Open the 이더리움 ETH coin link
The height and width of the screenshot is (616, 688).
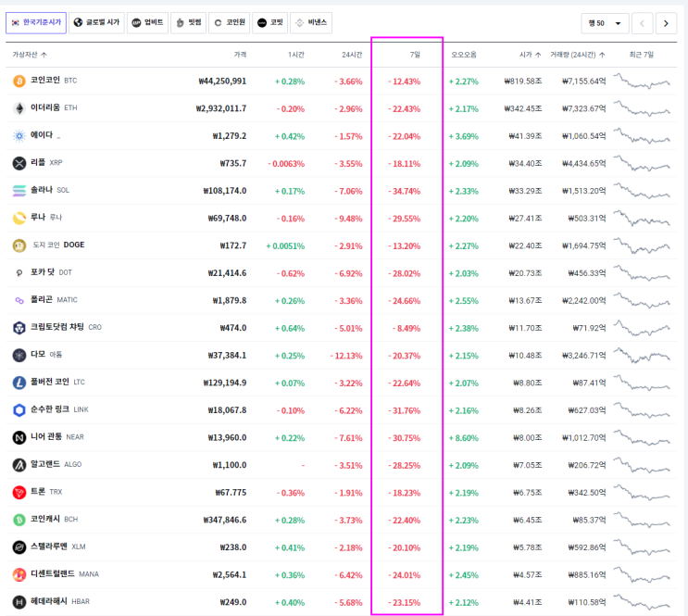pos(54,107)
